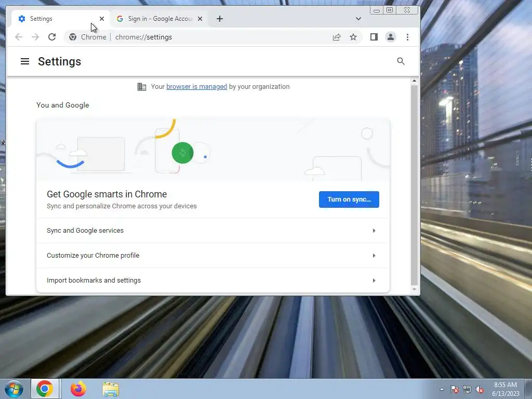Expand Sync and Google services
Viewport: 532px width, 399px height.
pyautogui.click(x=212, y=230)
